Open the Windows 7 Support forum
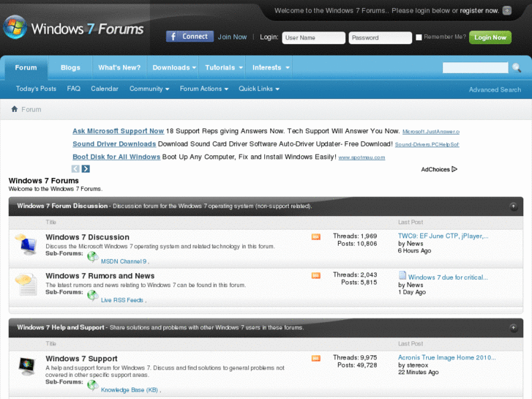Viewport: 532px width, 399px height. (81, 359)
